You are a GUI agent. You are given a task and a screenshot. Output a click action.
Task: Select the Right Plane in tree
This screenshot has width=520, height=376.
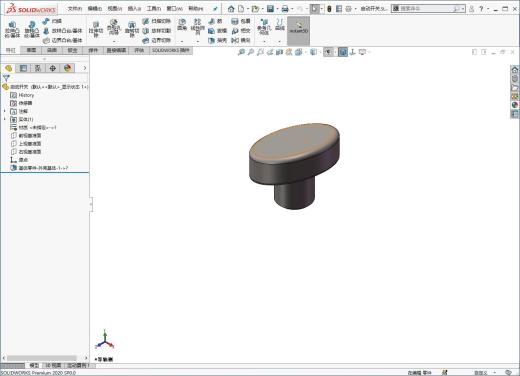click(x=26, y=151)
